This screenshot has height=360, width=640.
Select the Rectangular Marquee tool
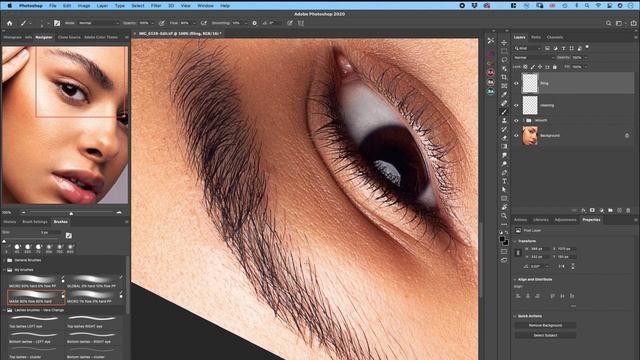click(504, 51)
